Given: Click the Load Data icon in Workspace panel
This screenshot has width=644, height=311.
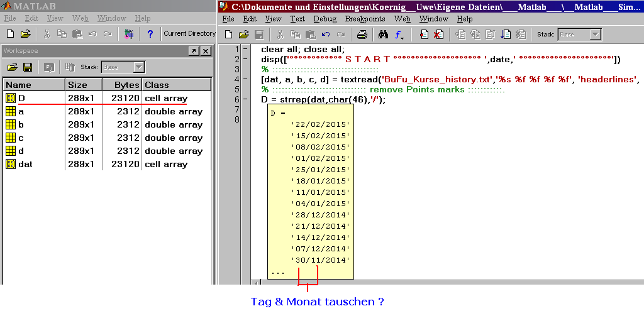Looking at the screenshot, I should click(12, 67).
